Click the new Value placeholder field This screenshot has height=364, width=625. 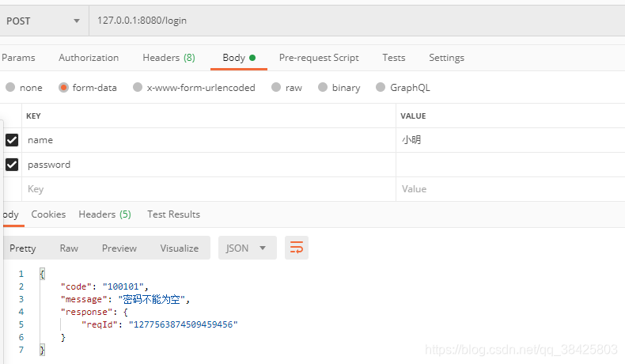510,189
